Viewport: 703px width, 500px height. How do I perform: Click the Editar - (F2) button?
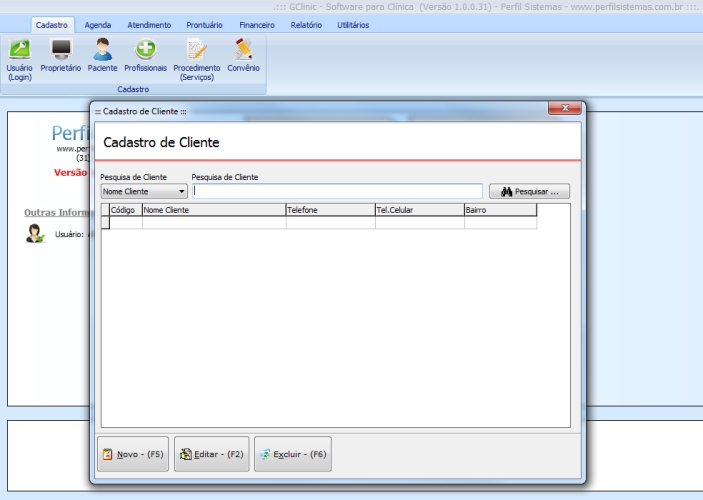click(212, 454)
